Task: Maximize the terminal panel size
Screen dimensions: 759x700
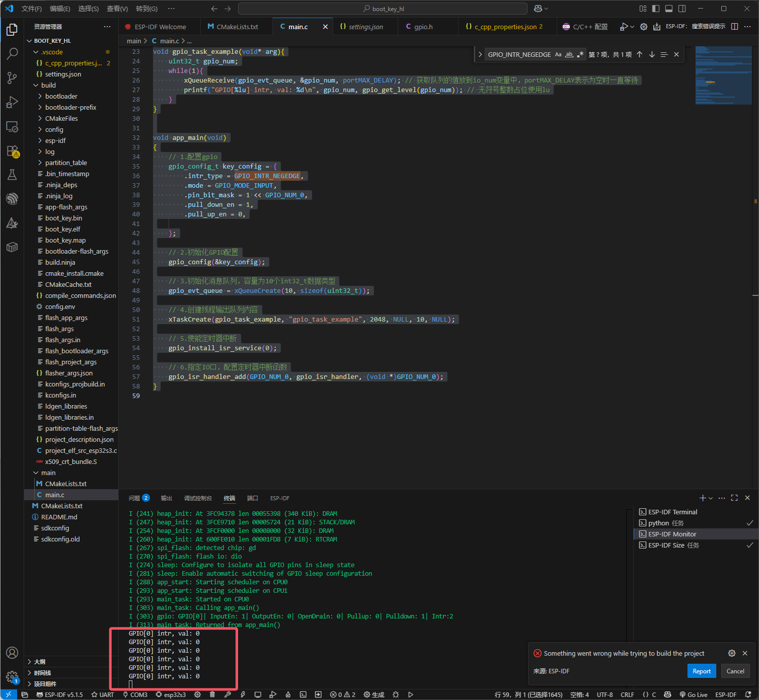Action: (734, 498)
